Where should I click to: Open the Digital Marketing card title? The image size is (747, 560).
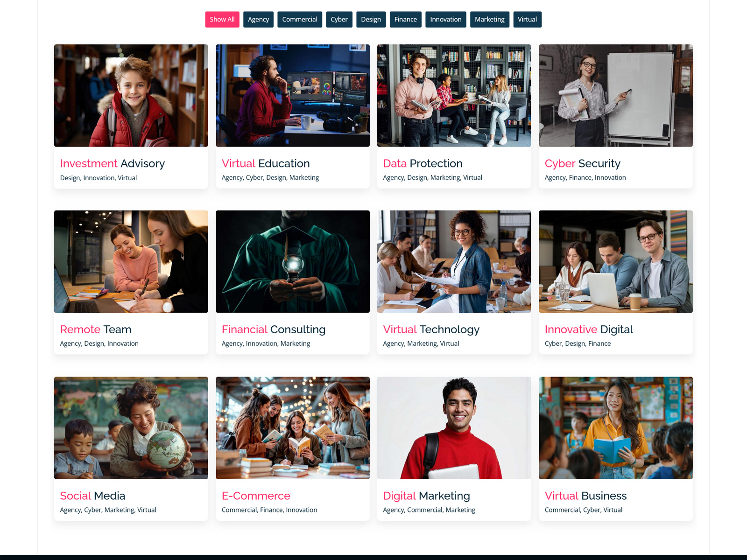click(426, 496)
